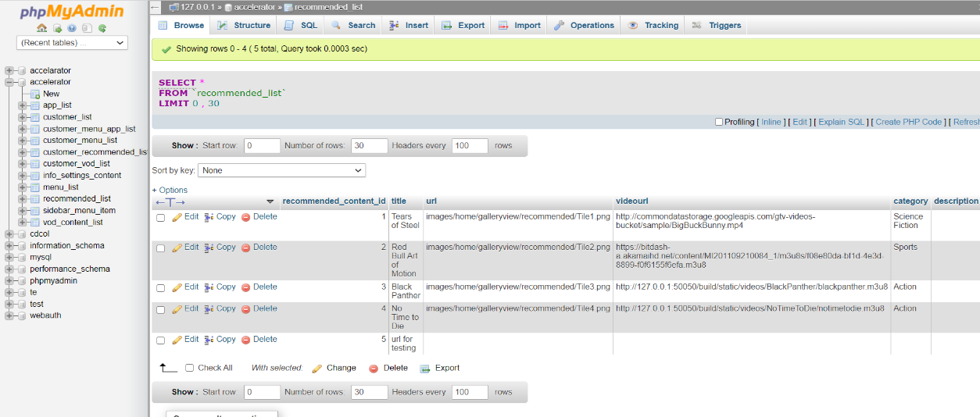Tick the Check All checkbox
980x417 pixels.
(189, 368)
